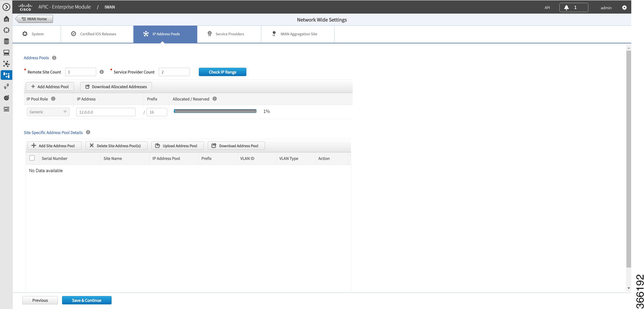Show info icon beside Allocated / Reserved

[x=215, y=99]
